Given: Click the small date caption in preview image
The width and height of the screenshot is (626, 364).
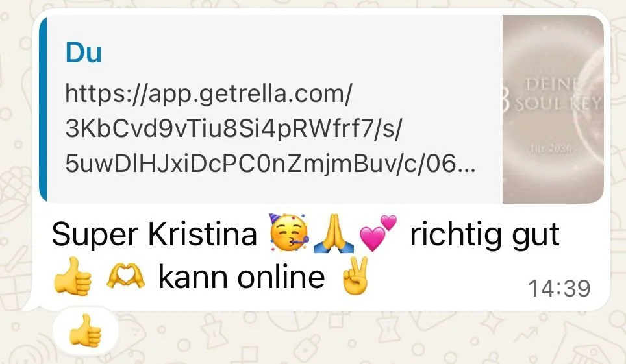Looking at the screenshot, I should pos(551,149).
